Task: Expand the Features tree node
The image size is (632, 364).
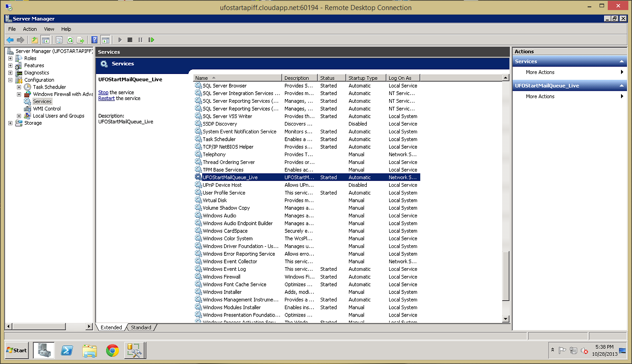Action: [x=11, y=65]
